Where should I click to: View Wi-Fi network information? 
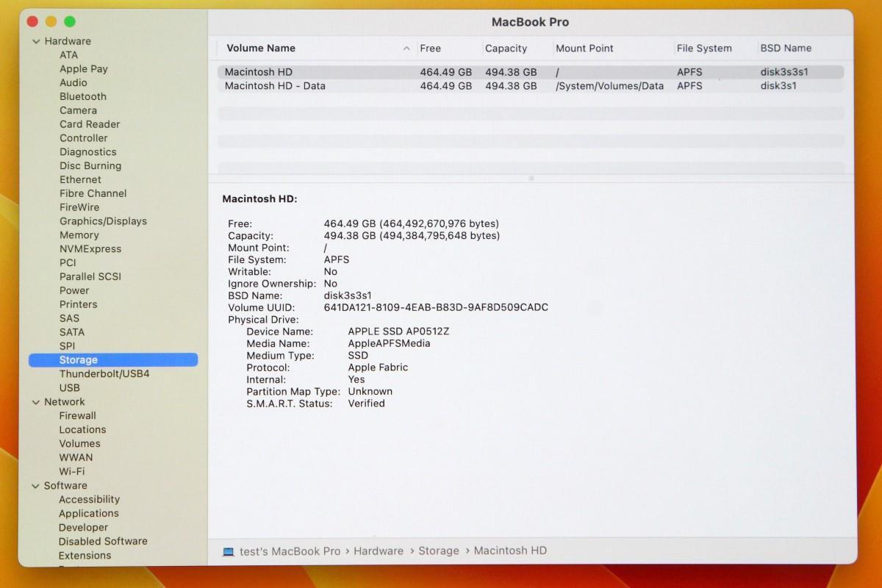(72, 472)
